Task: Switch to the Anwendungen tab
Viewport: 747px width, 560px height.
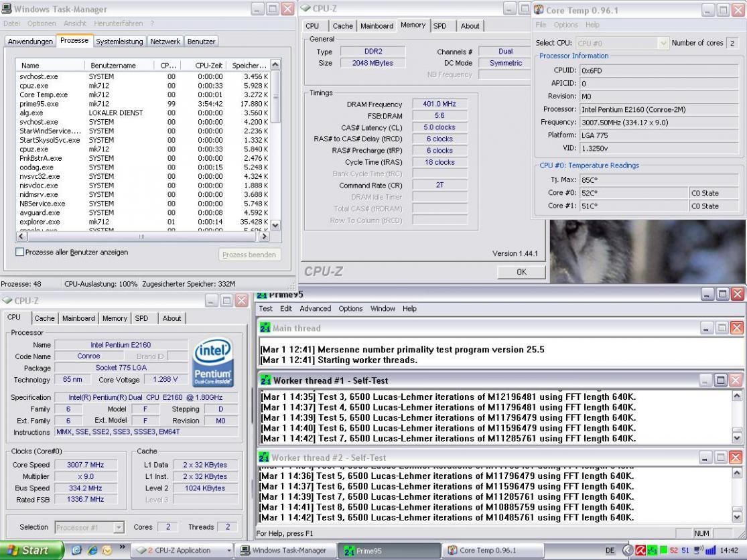Action: (x=30, y=42)
